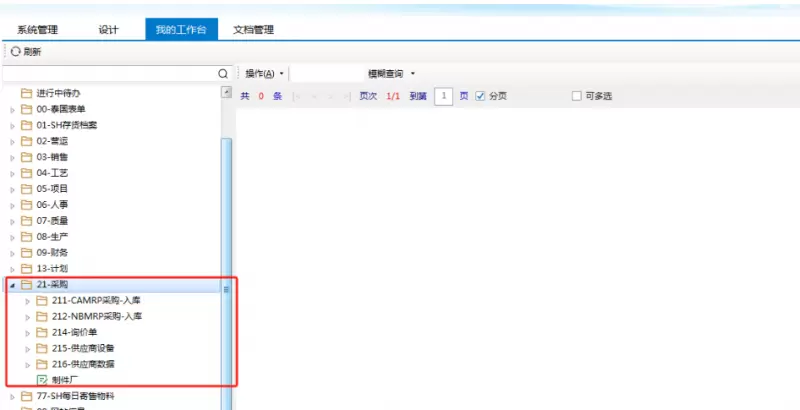Collapse the 21-采购 tree node
The height and width of the screenshot is (410, 800).
tap(12, 285)
